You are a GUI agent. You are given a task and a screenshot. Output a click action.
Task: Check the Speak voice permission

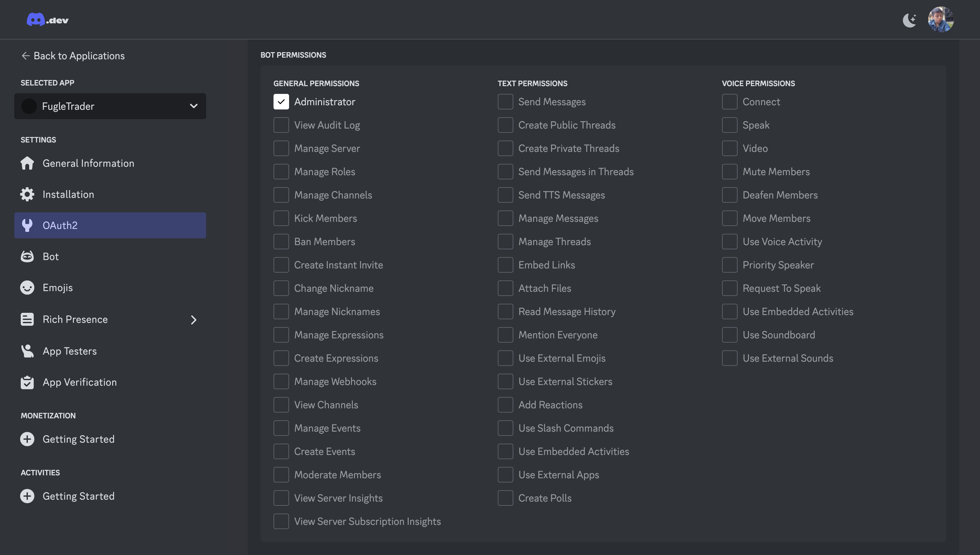730,125
